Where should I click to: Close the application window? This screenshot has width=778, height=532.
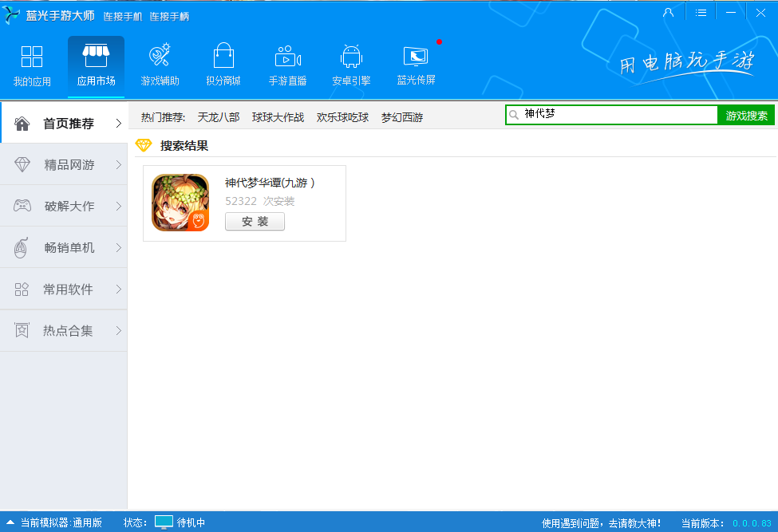pyautogui.click(x=760, y=13)
